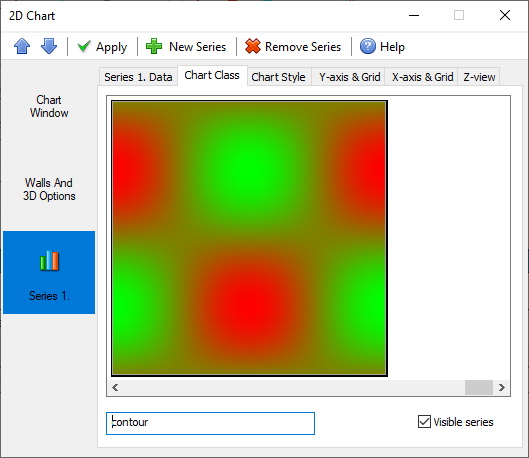This screenshot has height=458, width=529.
Task: Open the Chart Window section
Action: (49, 106)
